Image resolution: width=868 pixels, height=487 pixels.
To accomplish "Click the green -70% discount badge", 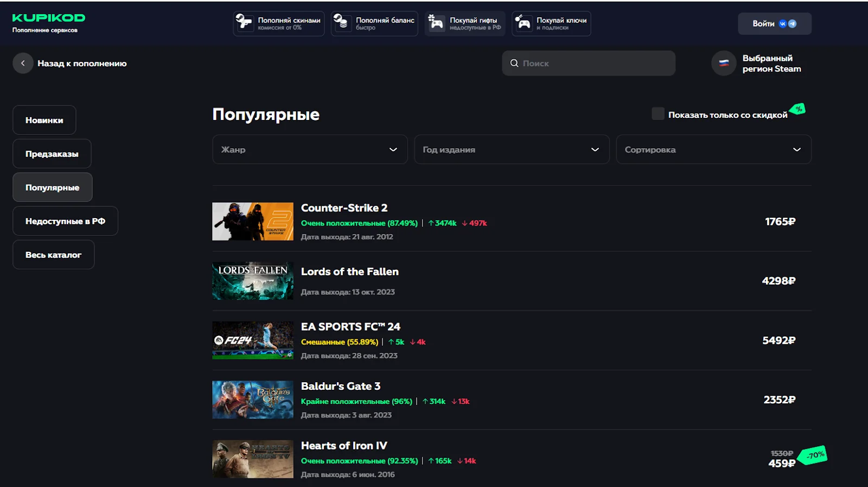I will click(814, 455).
